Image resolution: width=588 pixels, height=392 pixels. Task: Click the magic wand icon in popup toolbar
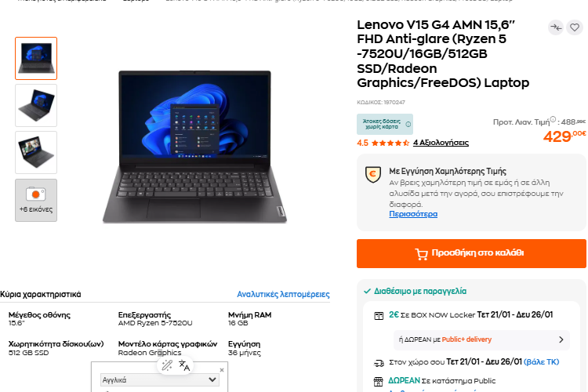click(x=167, y=365)
